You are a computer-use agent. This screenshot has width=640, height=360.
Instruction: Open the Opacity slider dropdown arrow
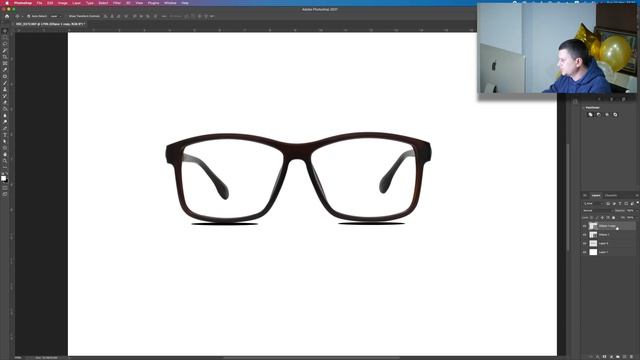636,211
